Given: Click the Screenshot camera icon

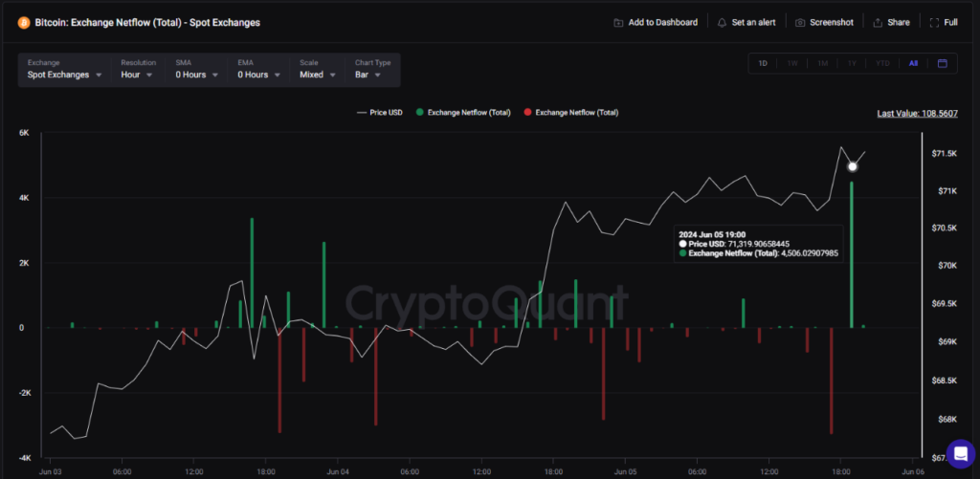Looking at the screenshot, I should (x=800, y=23).
